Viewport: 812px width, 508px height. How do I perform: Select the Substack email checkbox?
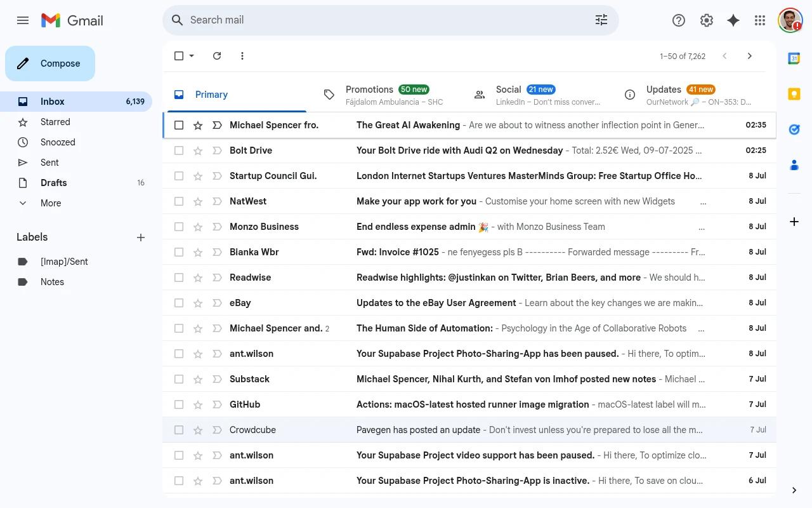(x=179, y=379)
